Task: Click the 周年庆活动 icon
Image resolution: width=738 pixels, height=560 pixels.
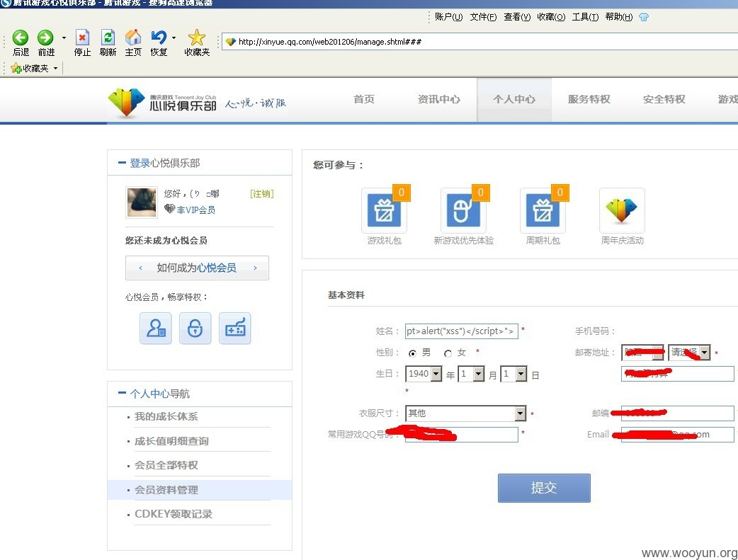Action: point(622,210)
